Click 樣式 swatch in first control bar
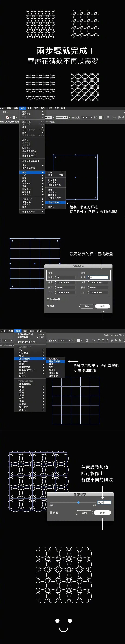Image resolution: width=125 pixels, height=644 pixels. (x=100, y=117)
